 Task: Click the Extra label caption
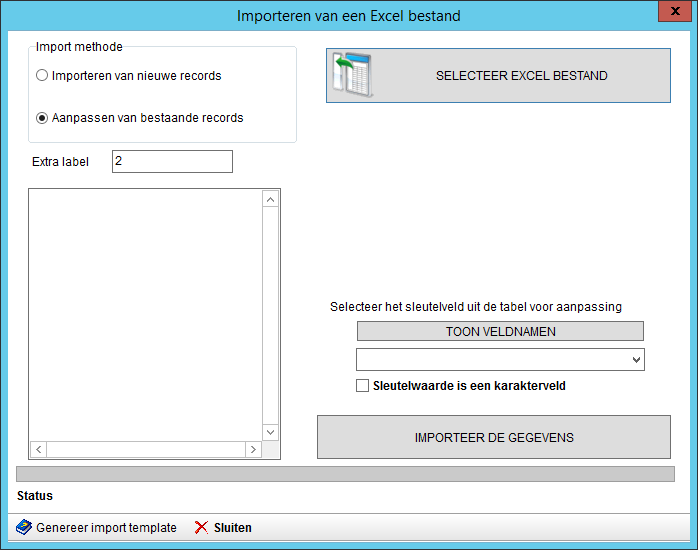[x=61, y=162]
